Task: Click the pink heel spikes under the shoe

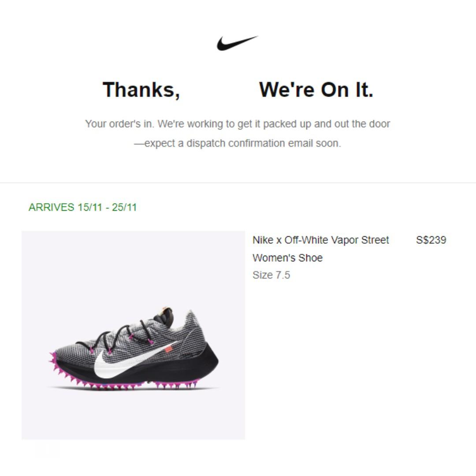Action: pos(176,385)
